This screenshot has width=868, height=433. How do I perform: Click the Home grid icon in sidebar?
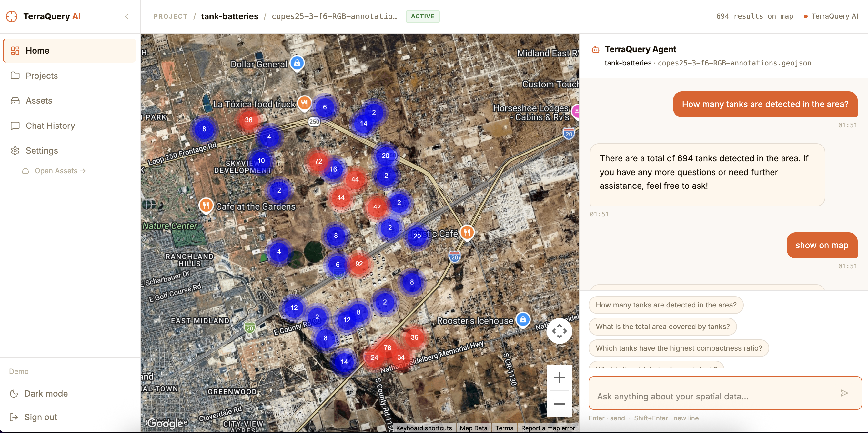point(15,51)
